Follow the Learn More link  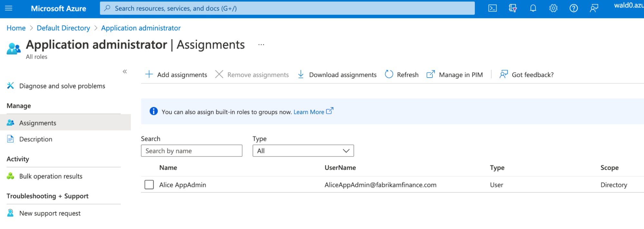pos(309,112)
